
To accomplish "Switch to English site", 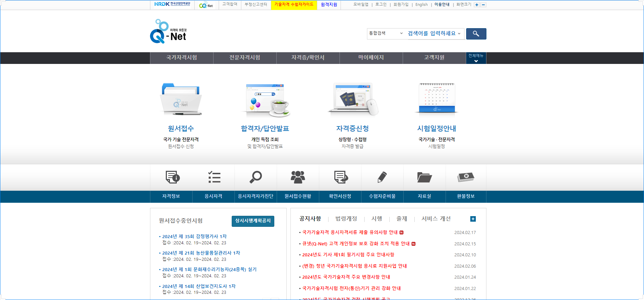I will [422, 5].
